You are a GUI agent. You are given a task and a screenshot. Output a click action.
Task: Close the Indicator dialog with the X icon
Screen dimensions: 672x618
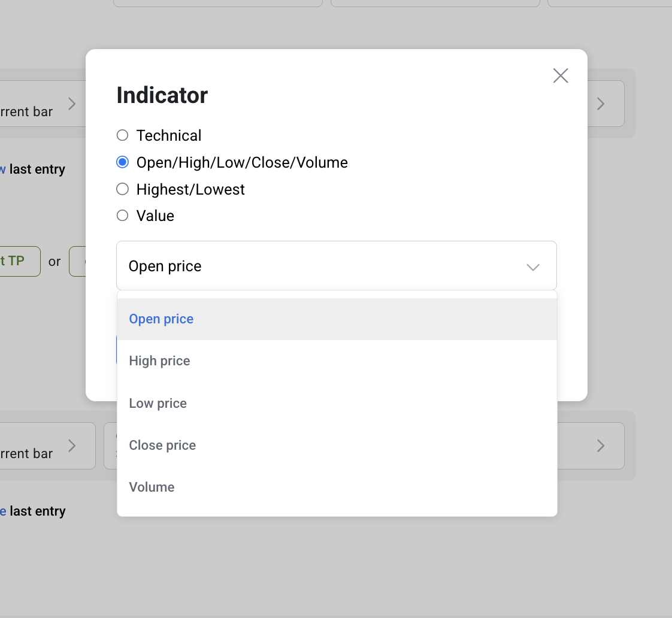560,76
